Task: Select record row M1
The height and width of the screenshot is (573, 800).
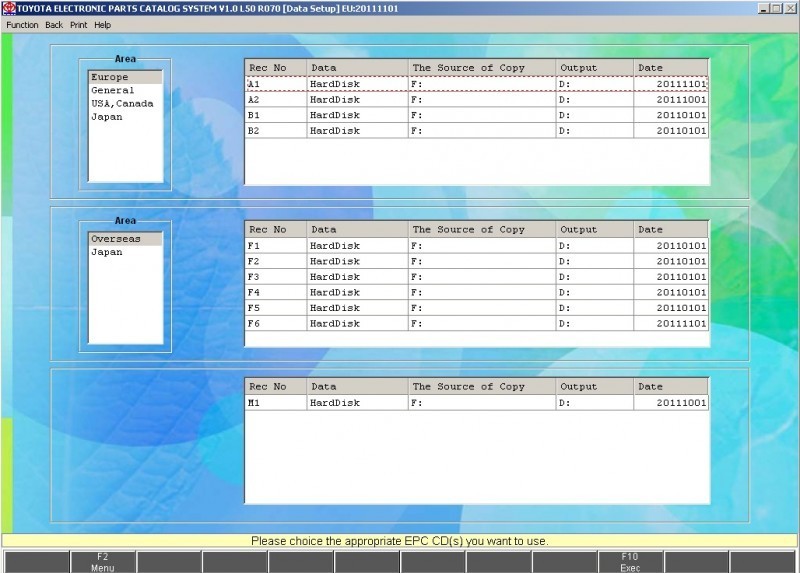Action: click(477, 403)
